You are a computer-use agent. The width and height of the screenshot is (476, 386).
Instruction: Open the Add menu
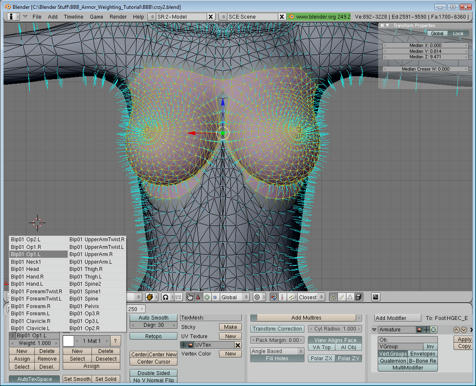(53, 17)
